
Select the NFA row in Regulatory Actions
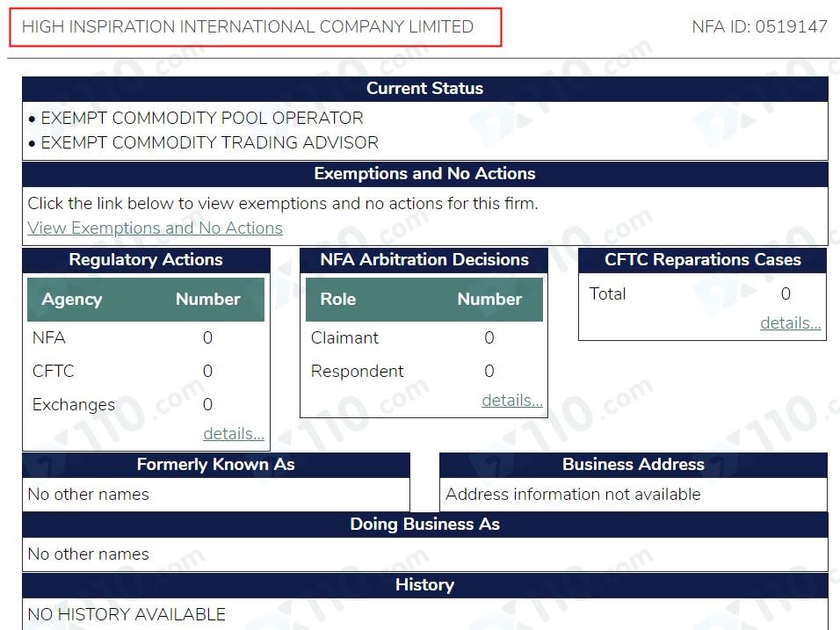coord(146,338)
